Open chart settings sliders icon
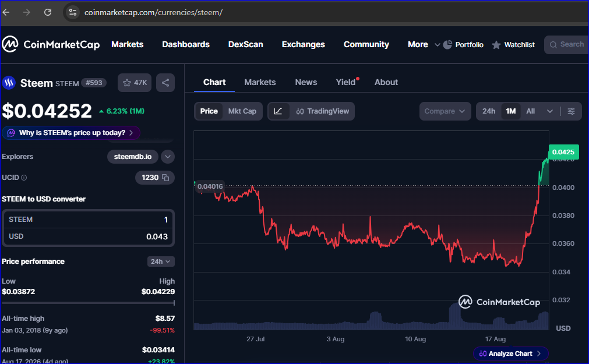This screenshot has height=364, width=589. click(x=571, y=111)
